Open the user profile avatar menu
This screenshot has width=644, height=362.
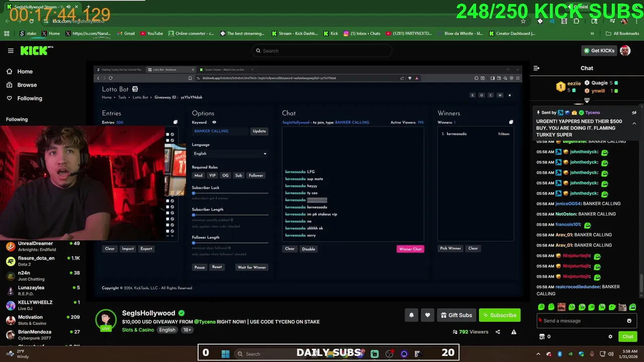[x=625, y=51]
